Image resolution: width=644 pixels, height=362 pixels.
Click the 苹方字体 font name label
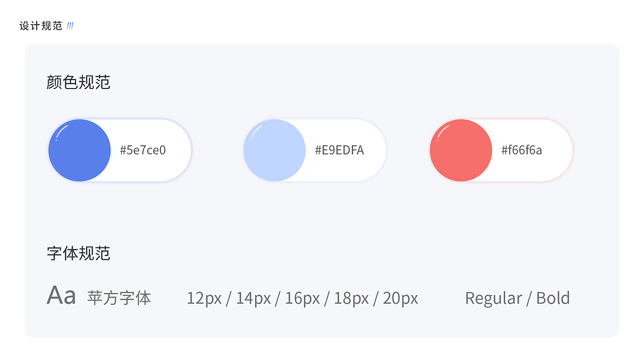click(x=119, y=298)
